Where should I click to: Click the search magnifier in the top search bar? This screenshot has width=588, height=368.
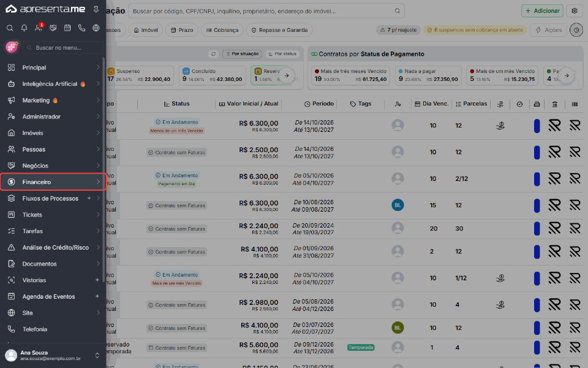(x=397, y=11)
